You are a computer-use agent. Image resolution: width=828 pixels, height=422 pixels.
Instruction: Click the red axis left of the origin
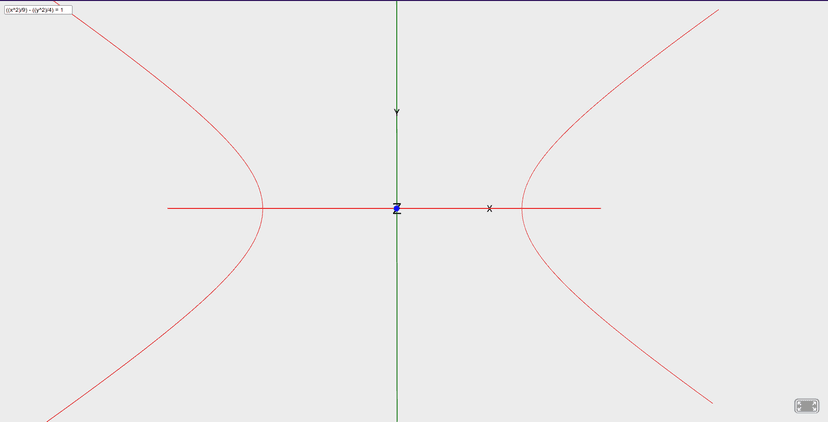330,208
